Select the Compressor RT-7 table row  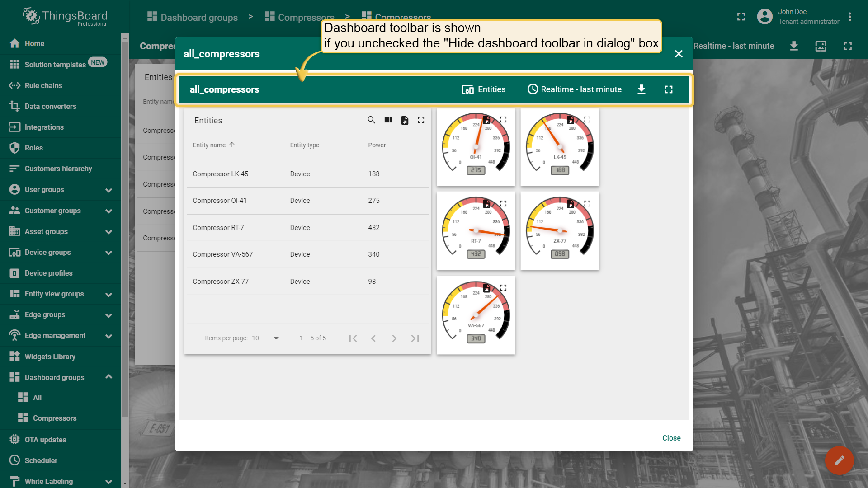307,228
